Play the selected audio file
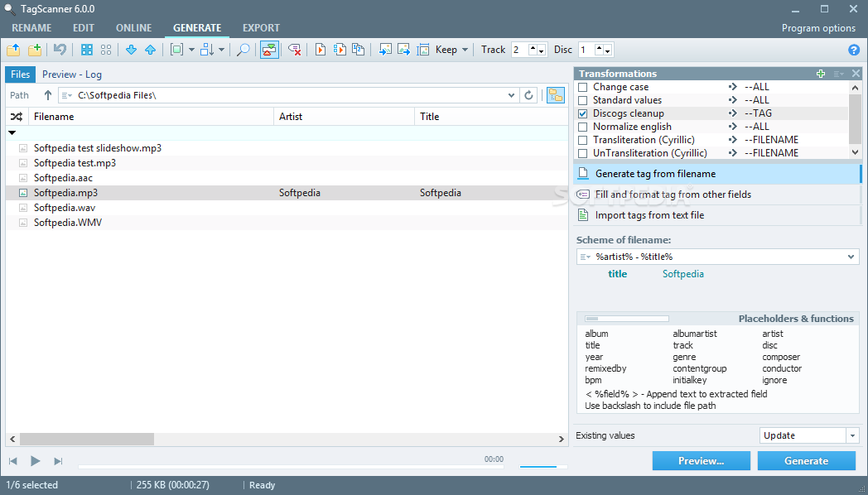868x495 pixels. coord(35,461)
